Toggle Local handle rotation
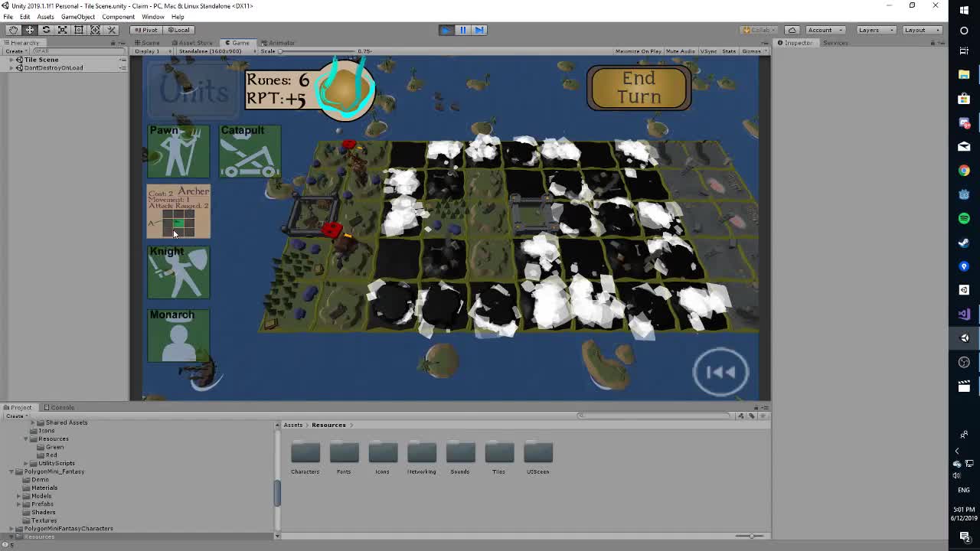 pyautogui.click(x=178, y=30)
